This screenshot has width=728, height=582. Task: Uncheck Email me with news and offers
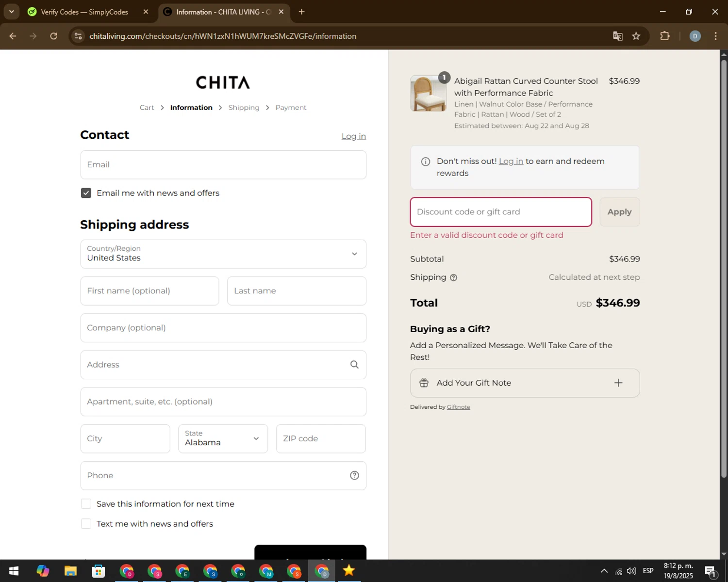coord(86,193)
